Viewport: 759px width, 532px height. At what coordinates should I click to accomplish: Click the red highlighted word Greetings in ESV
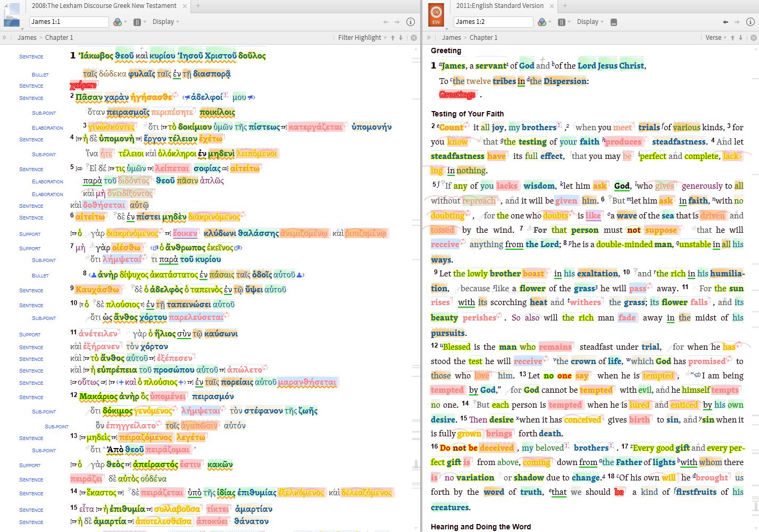[x=457, y=95]
